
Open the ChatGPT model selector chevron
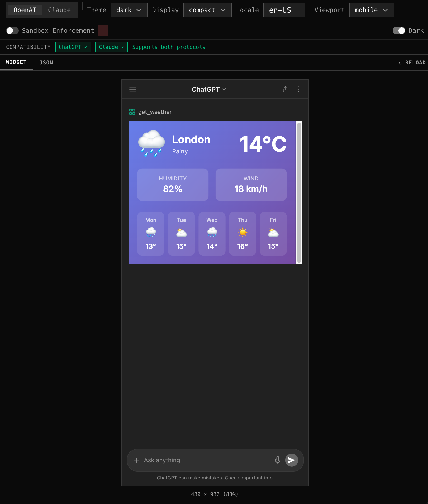click(224, 89)
